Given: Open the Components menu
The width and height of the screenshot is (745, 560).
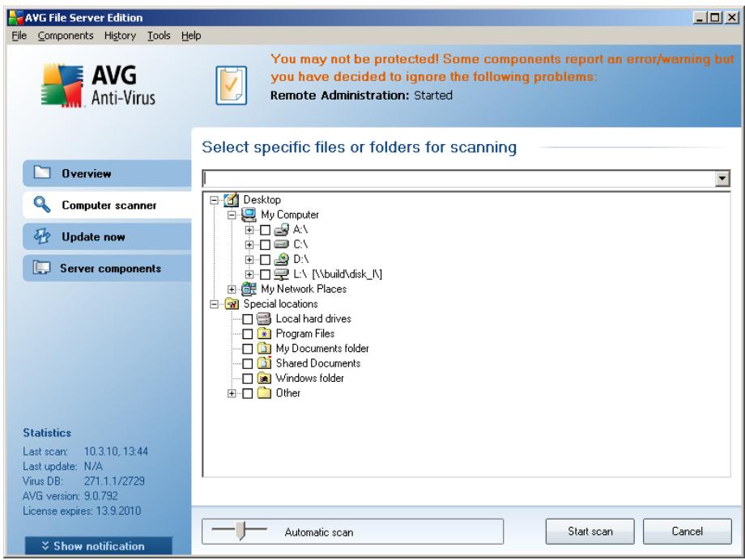Looking at the screenshot, I should (x=66, y=36).
